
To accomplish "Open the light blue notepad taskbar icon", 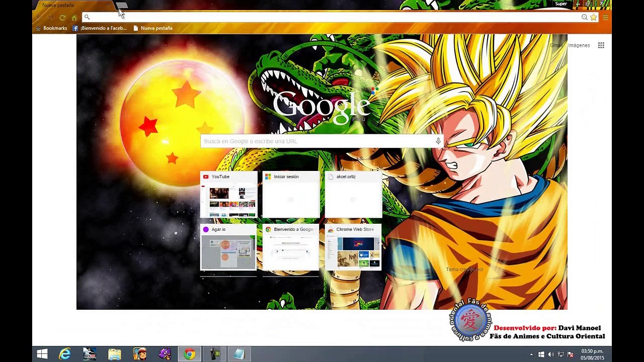I will 239,354.
